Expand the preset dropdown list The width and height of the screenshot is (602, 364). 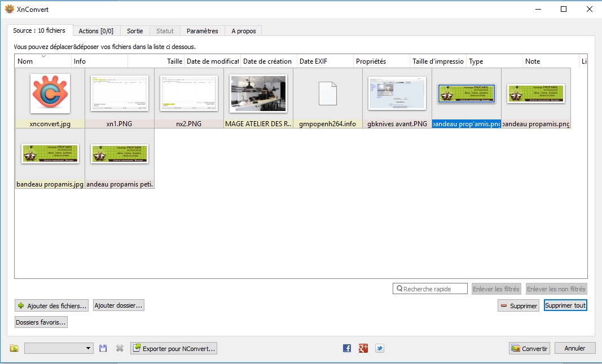tap(89, 348)
